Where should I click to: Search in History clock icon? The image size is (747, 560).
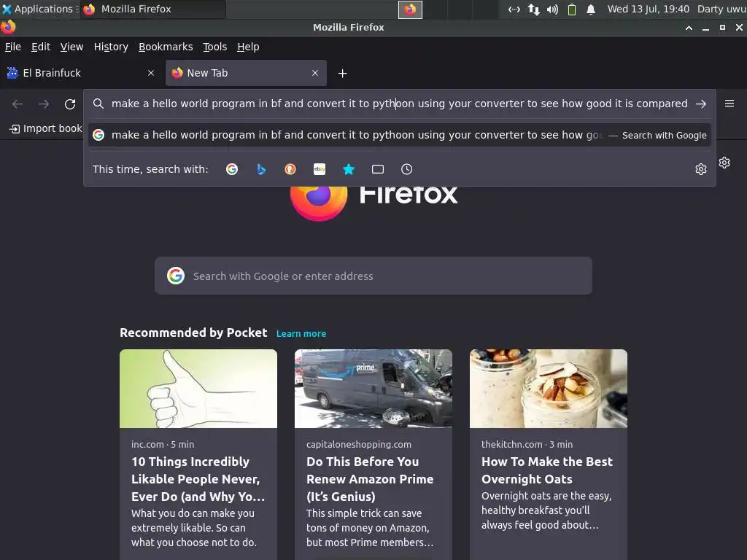[407, 169]
